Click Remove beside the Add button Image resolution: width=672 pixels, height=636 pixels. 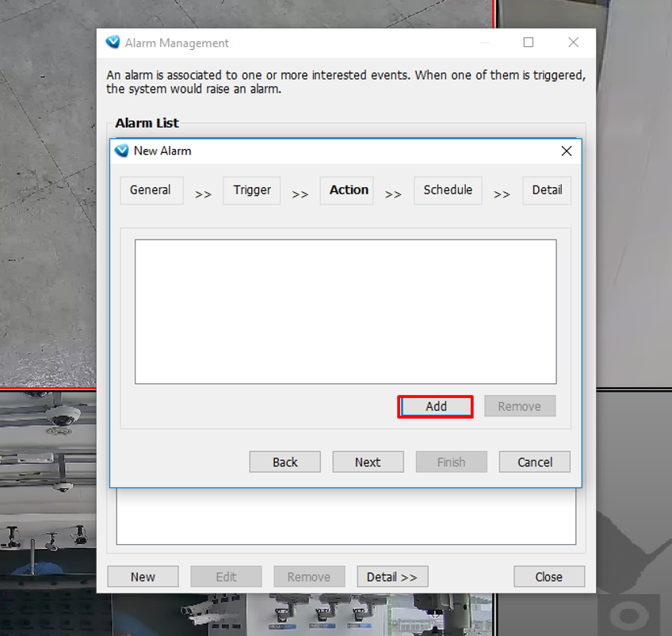[519, 406]
